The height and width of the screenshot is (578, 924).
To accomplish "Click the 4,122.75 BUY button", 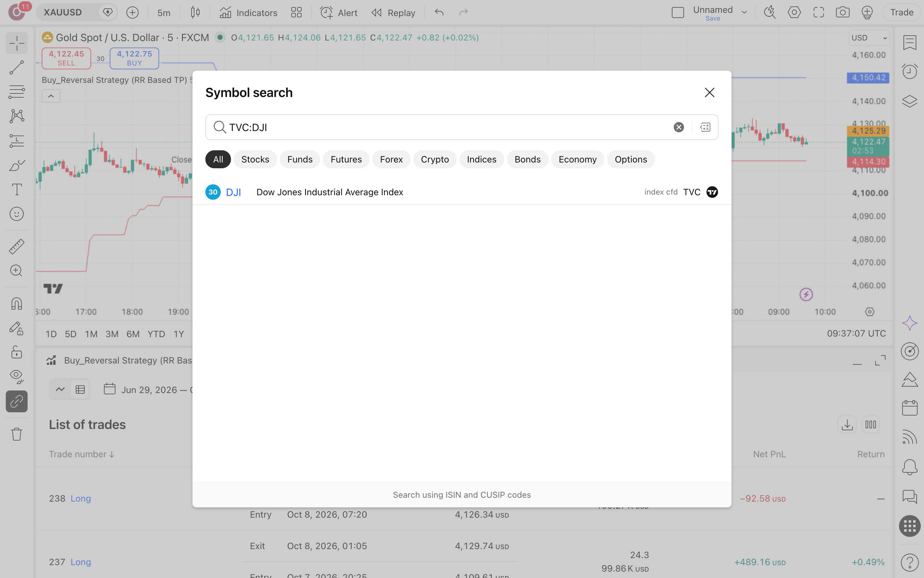I will pyautogui.click(x=134, y=58).
